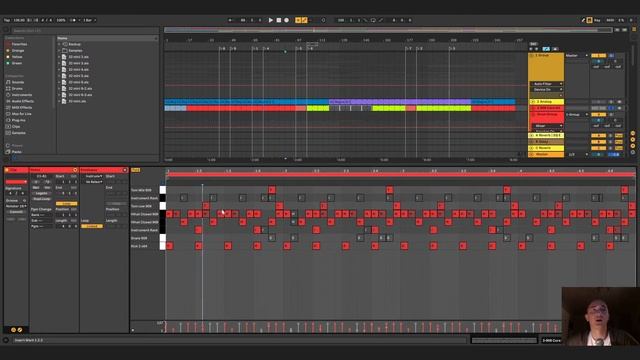The height and width of the screenshot is (360, 640).
Task: Toggle Draw Mode pencil icon
Action: point(583,20)
